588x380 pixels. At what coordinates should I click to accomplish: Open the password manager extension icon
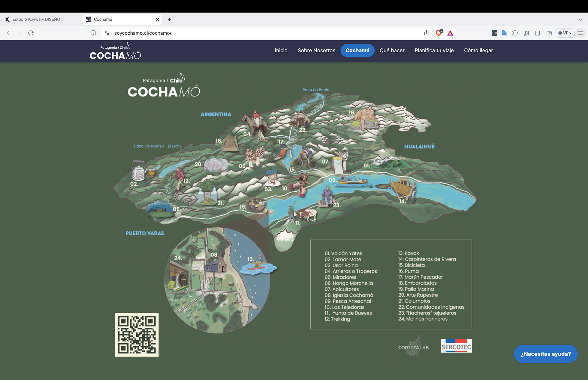(494, 33)
